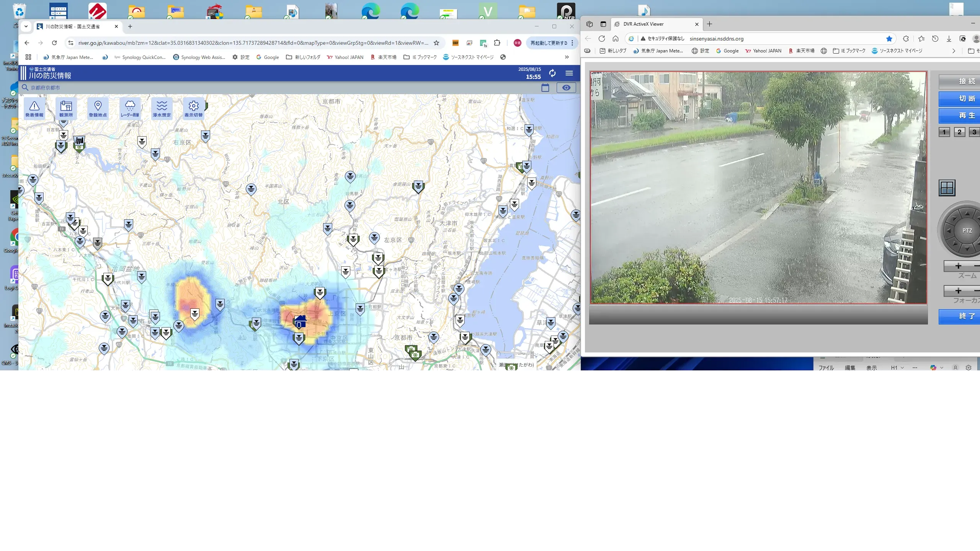Select camera channel 1 button

(944, 132)
